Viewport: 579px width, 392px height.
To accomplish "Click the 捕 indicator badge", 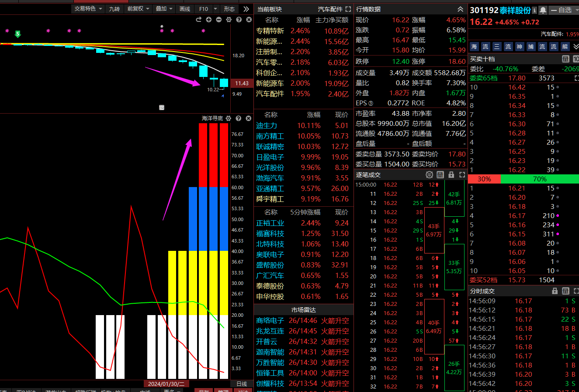I will pos(530,46).
